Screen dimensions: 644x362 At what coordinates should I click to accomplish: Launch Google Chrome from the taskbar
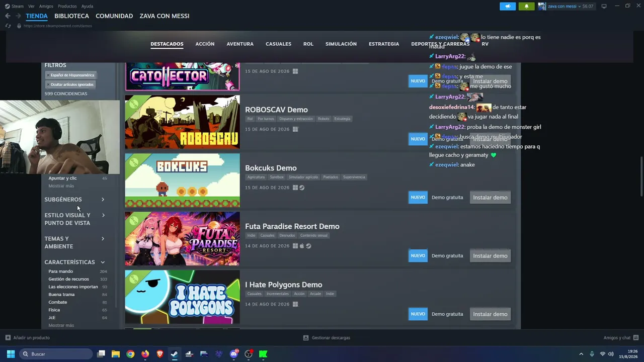tap(130, 354)
